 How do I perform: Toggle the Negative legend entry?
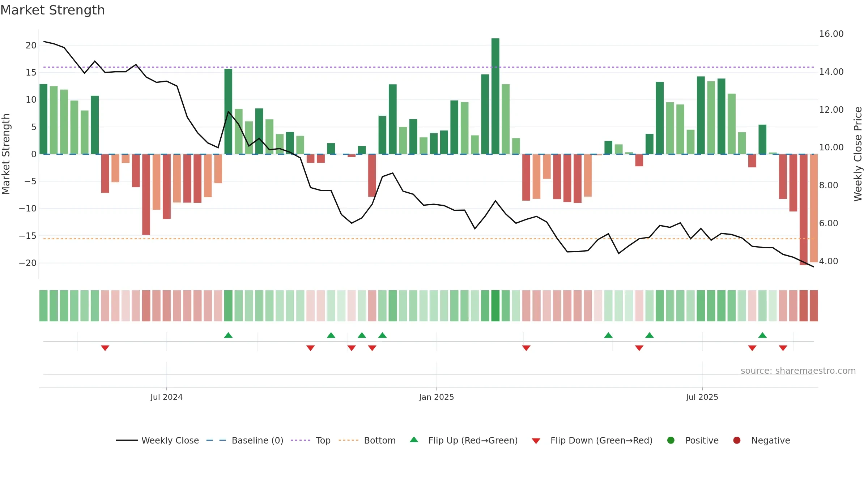click(x=761, y=440)
